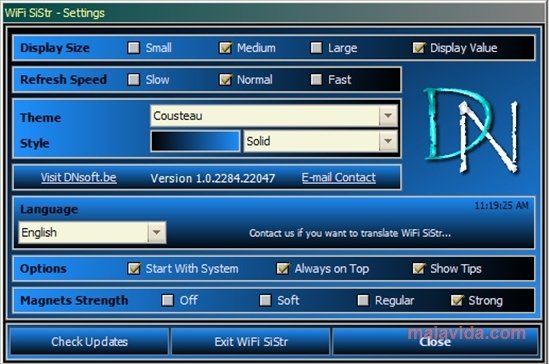
Task: Turn off Show Tips
Action: [418, 268]
